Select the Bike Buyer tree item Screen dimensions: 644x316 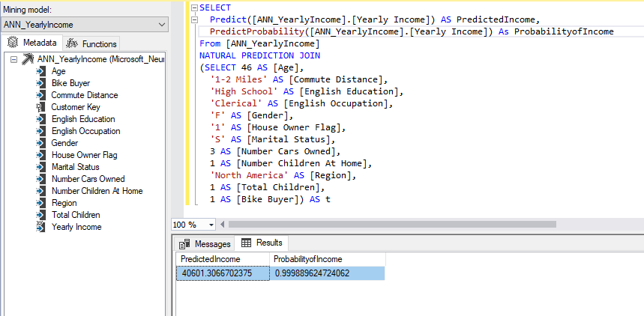(70, 83)
